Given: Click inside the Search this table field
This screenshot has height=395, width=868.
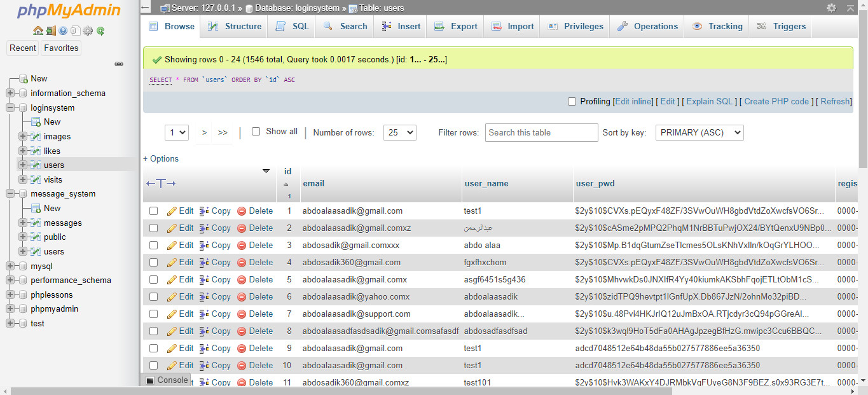Looking at the screenshot, I should (x=541, y=132).
